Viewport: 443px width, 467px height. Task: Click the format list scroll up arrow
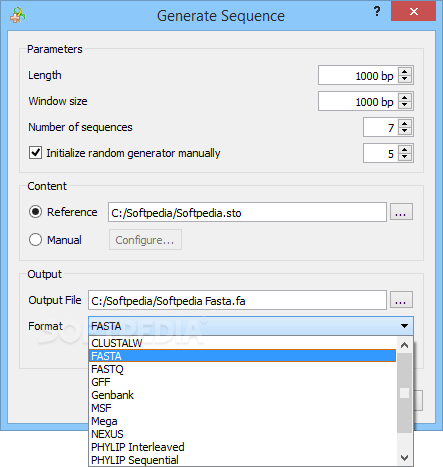404,345
